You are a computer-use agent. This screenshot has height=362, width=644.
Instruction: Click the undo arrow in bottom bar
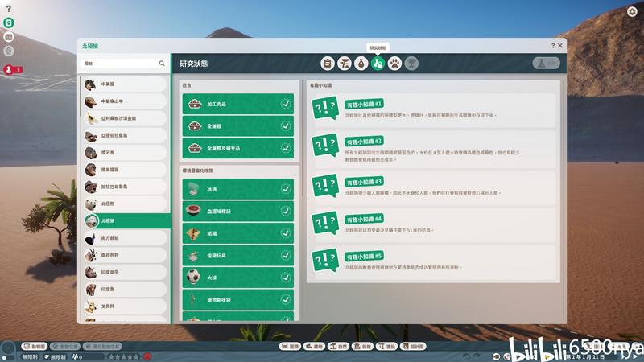(x=466, y=356)
